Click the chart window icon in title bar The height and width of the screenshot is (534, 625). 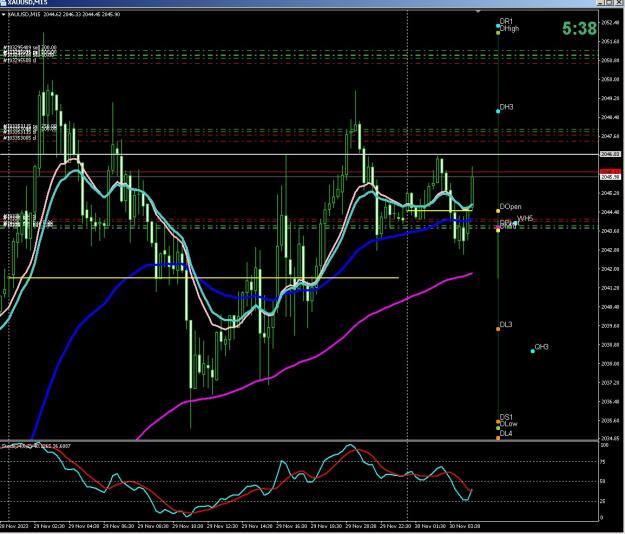coord(3,2)
